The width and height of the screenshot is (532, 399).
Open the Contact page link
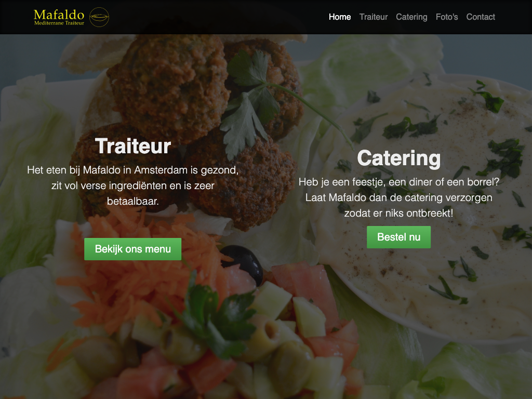click(481, 17)
